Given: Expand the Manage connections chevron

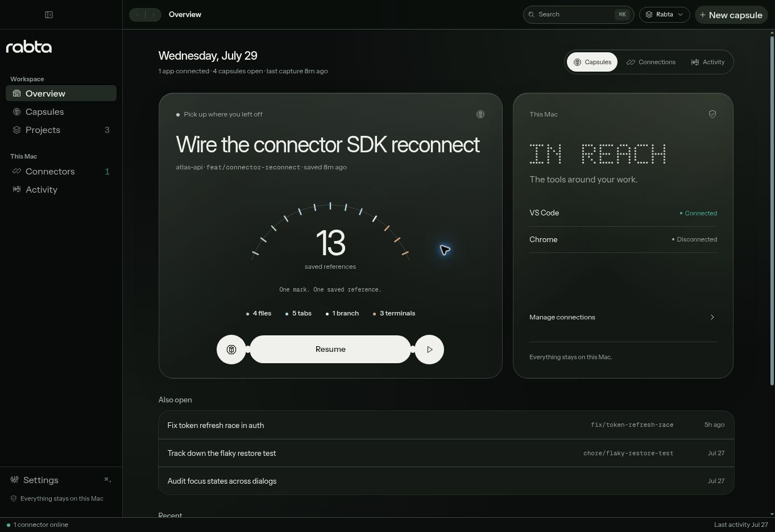Looking at the screenshot, I should click(712, 317).
